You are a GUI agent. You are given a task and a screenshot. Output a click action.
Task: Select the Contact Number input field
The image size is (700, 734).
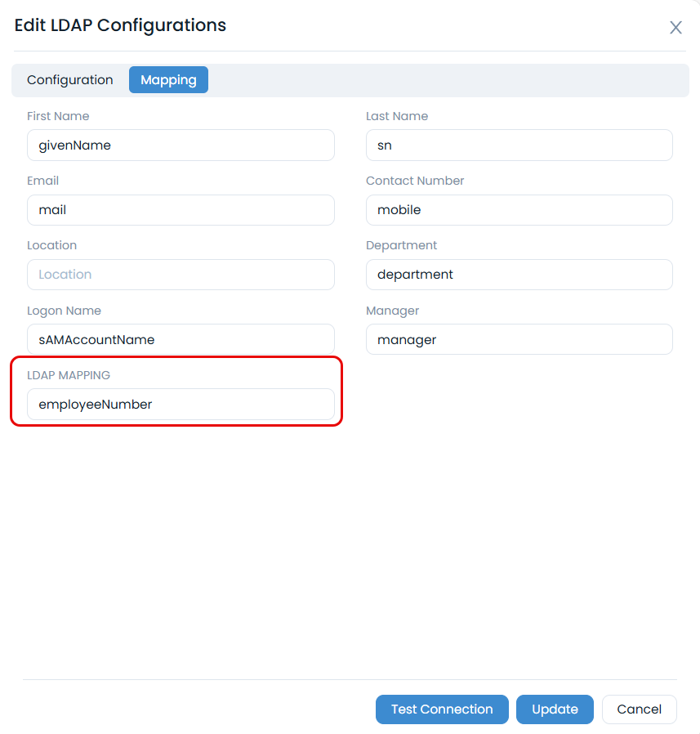519,210
